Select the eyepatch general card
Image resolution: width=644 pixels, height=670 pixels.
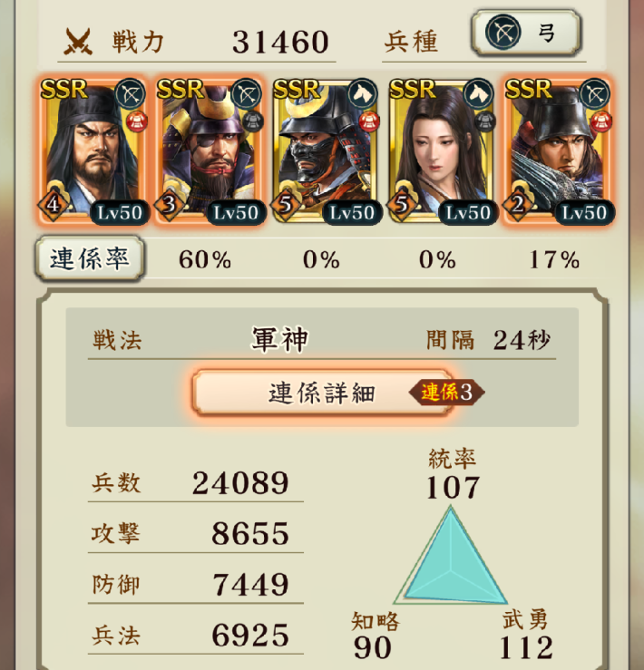(x=210, y=151)
